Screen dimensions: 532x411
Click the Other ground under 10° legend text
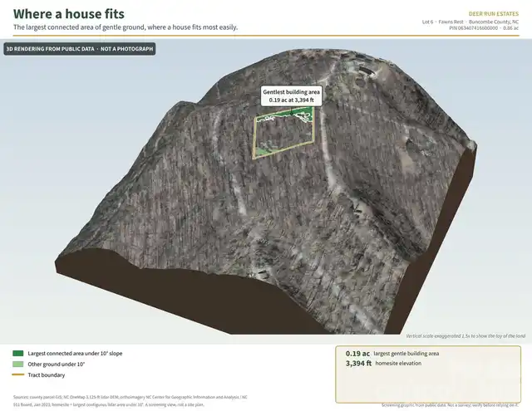pos(57,365)
